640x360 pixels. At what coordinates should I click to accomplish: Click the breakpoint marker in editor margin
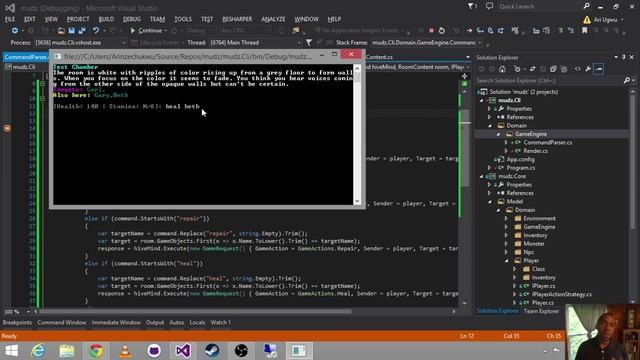tap(7, 128)
